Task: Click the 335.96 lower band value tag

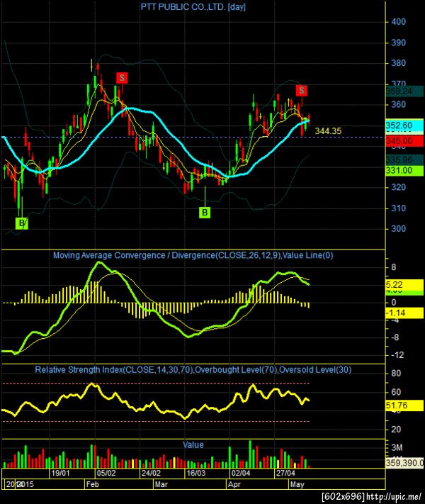Action: [404, 159]
